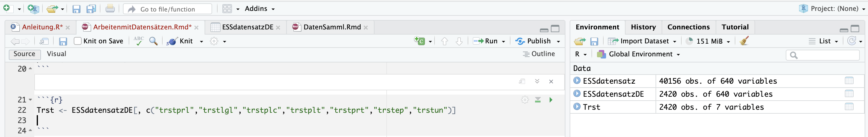Modify chunk options gear icon
This screenshot has width=868, height=137.
[525, 100]
